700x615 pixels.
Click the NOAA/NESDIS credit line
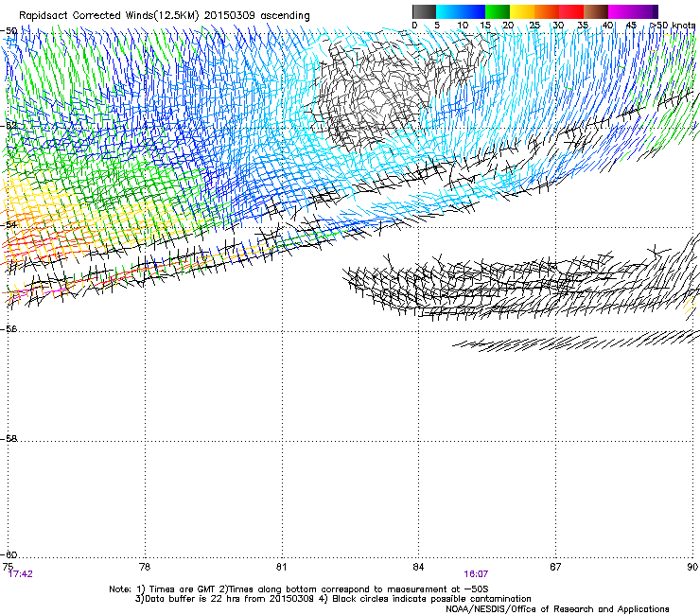coord(557,609)
